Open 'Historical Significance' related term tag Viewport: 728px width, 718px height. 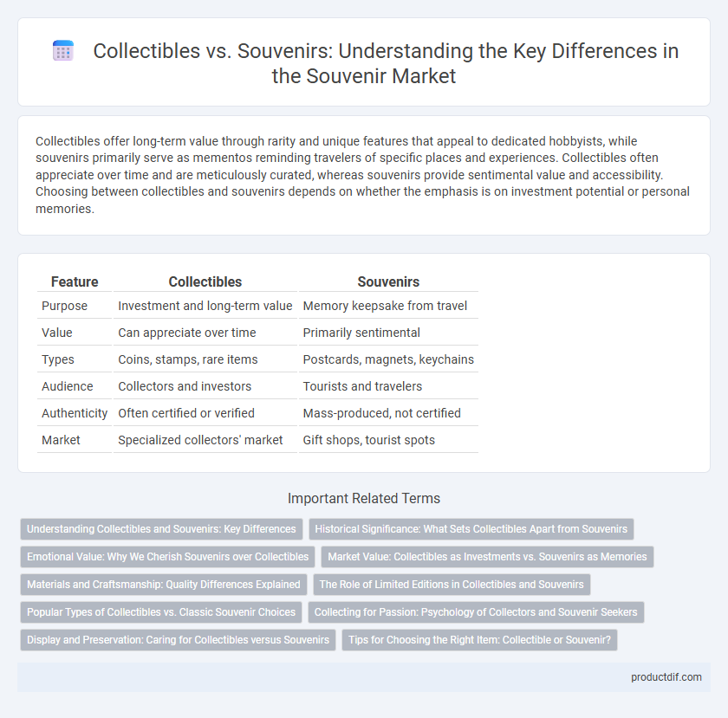(x=471, y=529)
